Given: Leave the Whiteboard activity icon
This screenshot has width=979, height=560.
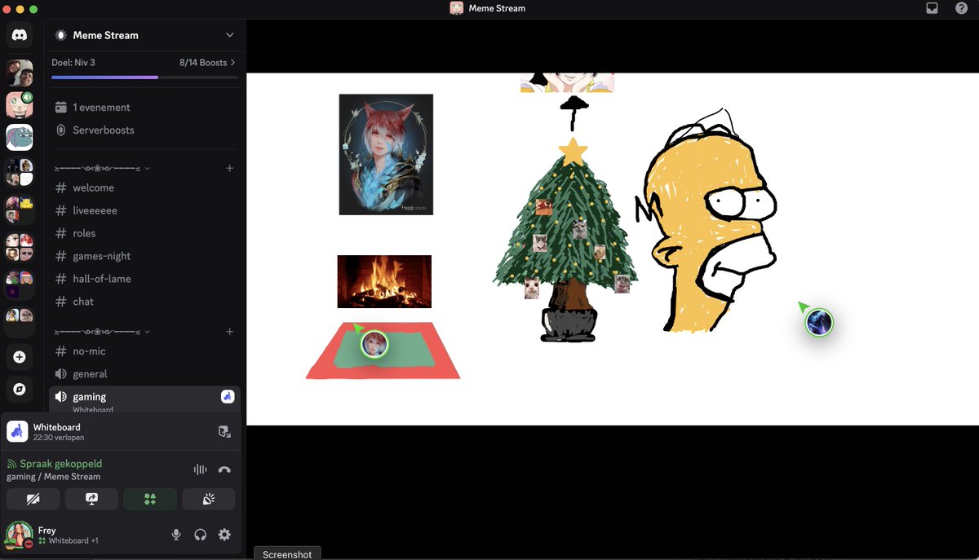Looking at the screenshot, I should click(224, 431).
